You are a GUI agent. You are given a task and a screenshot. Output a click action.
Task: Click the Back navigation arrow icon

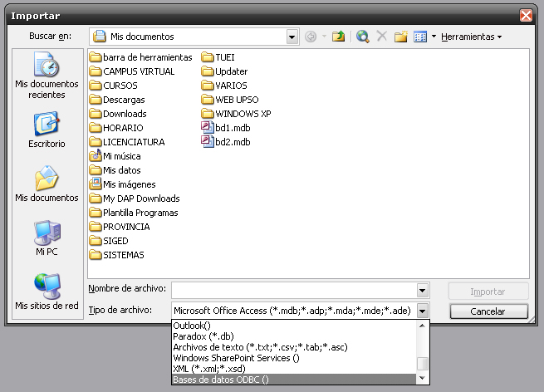point(311,37)
